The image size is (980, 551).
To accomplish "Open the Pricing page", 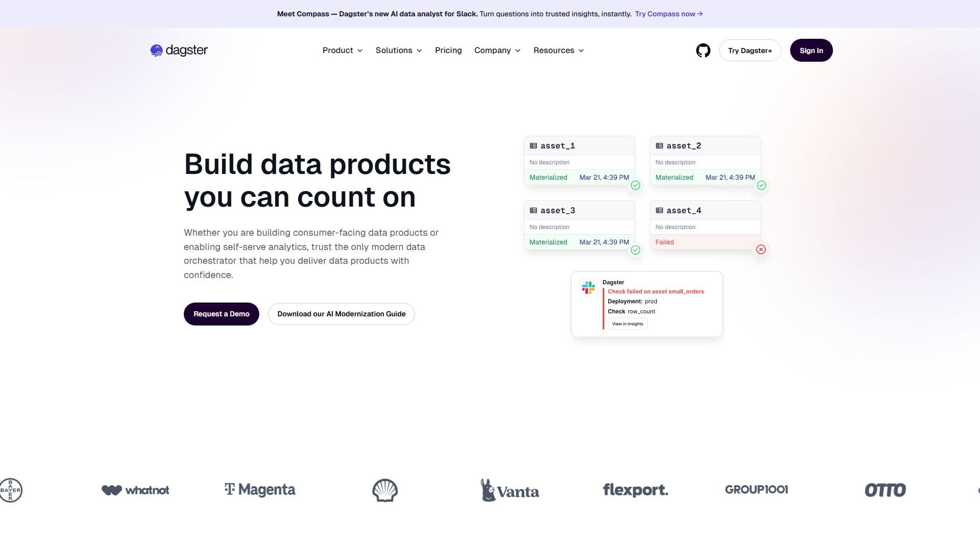I will 448,51.
